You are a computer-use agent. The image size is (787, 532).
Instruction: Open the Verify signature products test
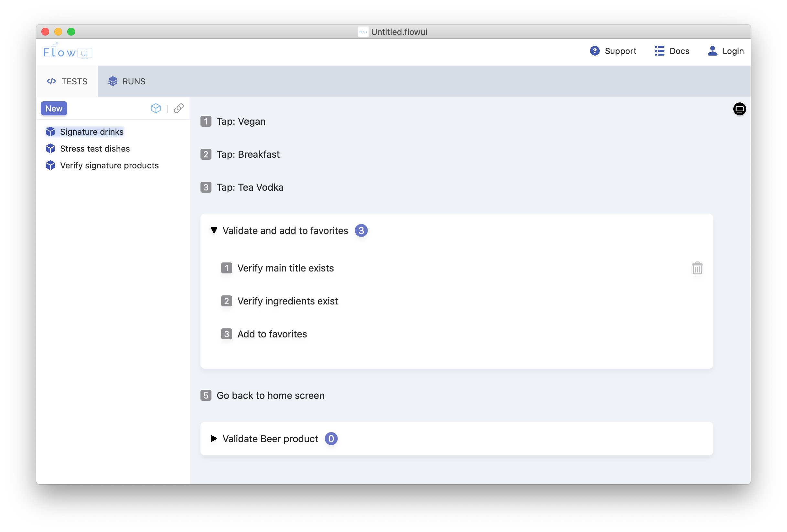[109, 165]
